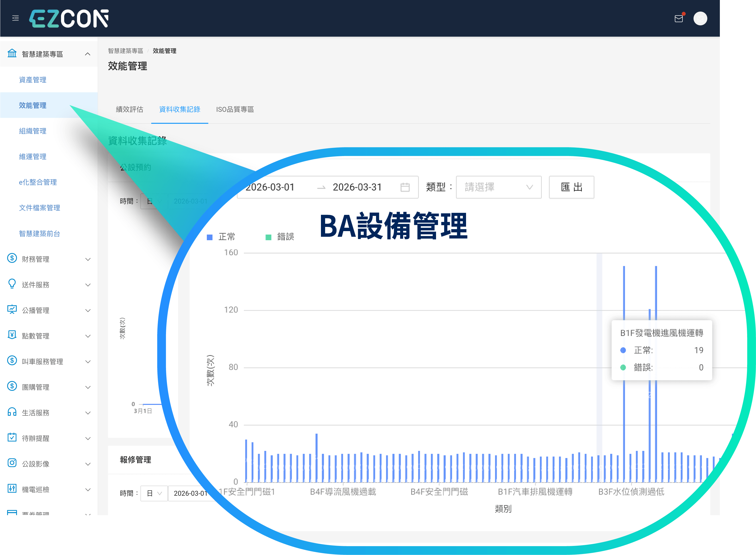Click the 2026-03-31 end date field
This screenshot has width=756, height=555.
pos(357,187)
